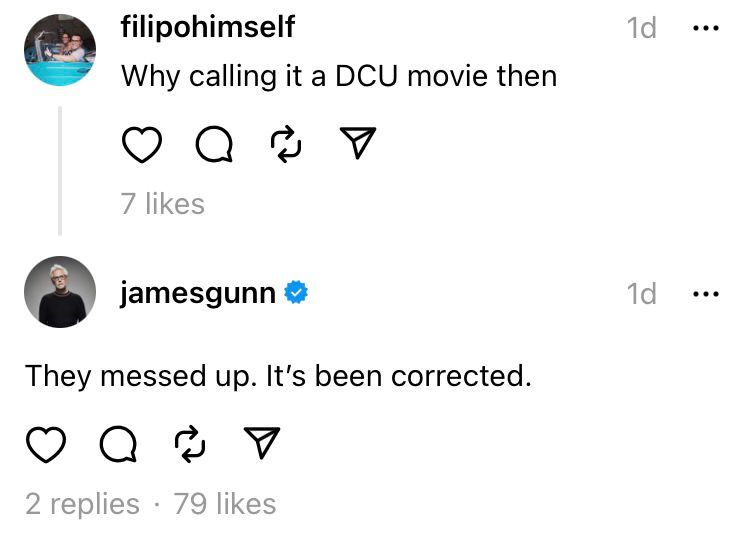View filipohimself's profile picture
The width and height of the screenshot is (750, 535).
click(60, 50)
